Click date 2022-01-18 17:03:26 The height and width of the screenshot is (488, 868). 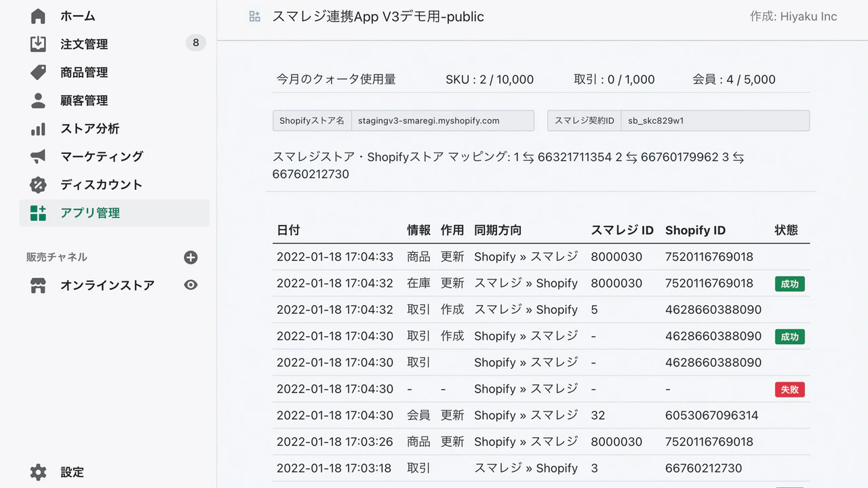[x=335, y=442]
